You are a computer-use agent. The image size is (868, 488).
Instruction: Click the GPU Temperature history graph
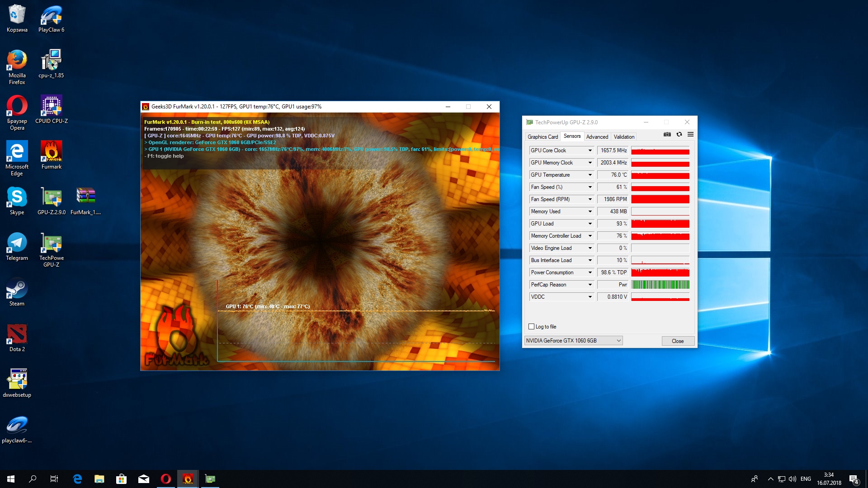click(660, 175)
